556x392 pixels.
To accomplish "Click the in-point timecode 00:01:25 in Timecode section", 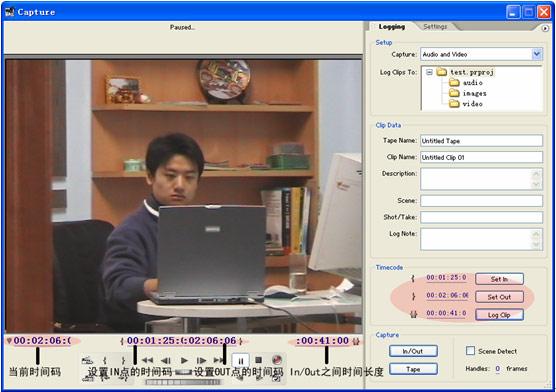I will tap(446, 277).
